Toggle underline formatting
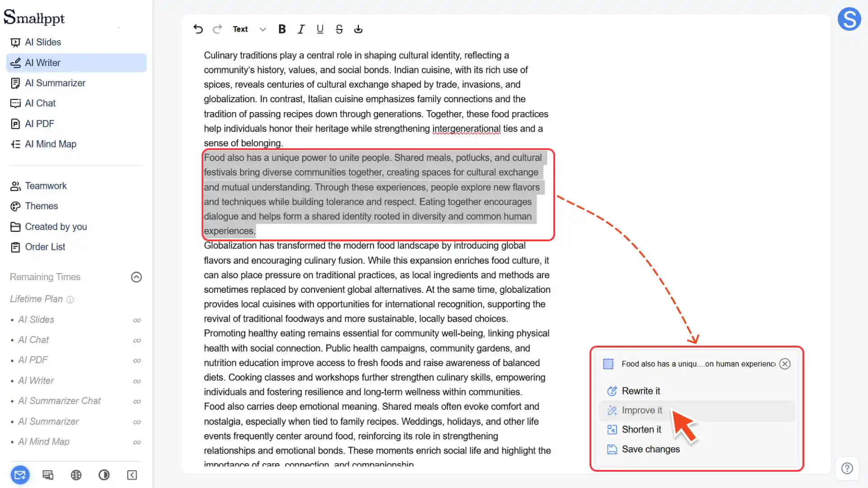 pos(320,29)
